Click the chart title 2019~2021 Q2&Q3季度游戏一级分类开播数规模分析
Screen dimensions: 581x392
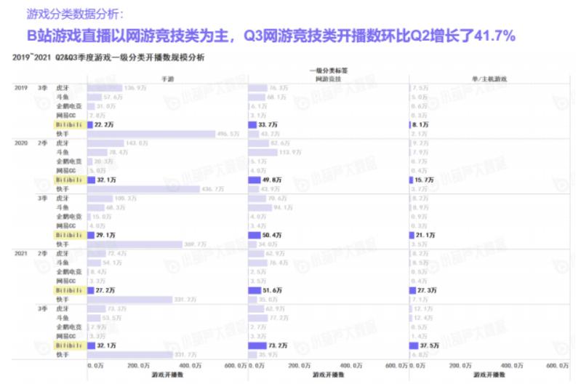[108, 57]
